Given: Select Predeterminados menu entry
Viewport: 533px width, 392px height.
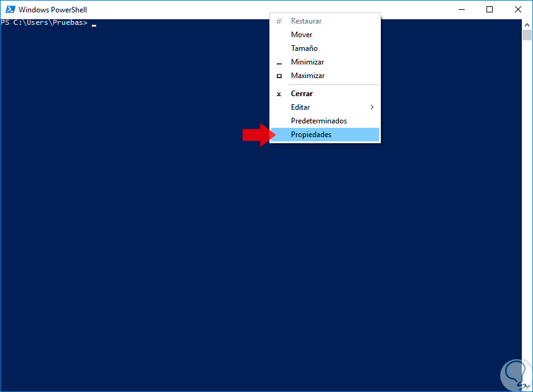Looking at the screenshot, I should click(x=325, y=121).
